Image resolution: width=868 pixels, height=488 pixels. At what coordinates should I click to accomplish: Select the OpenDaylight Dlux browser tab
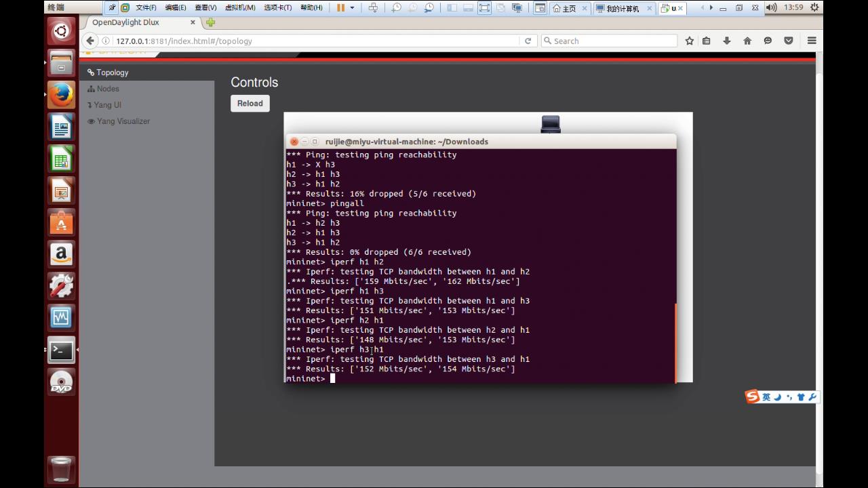click(x=142, y=22)
